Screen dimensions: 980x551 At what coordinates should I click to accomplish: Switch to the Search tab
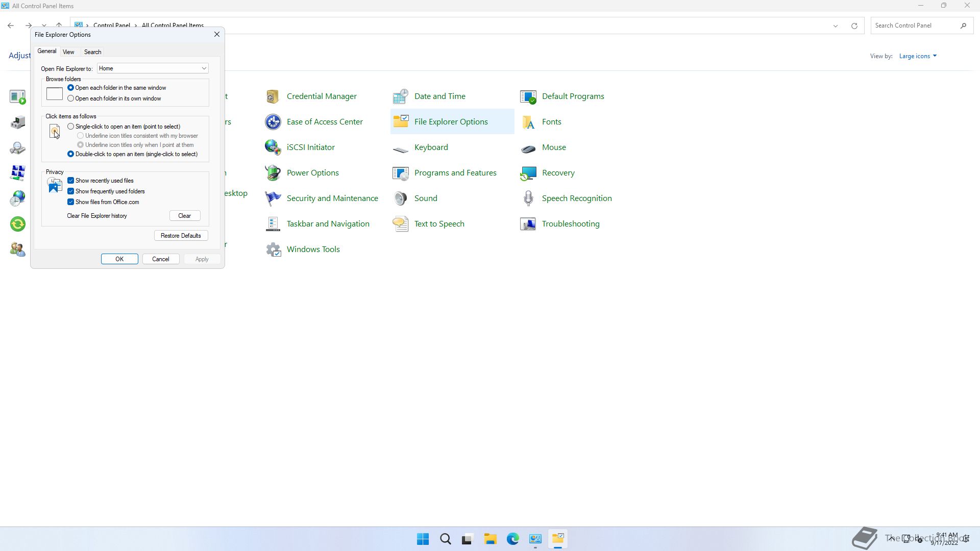(92, 52)
